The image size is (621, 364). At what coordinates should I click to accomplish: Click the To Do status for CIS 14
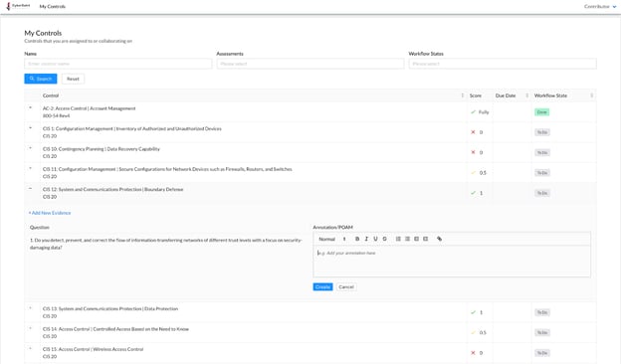coord(542,333)
